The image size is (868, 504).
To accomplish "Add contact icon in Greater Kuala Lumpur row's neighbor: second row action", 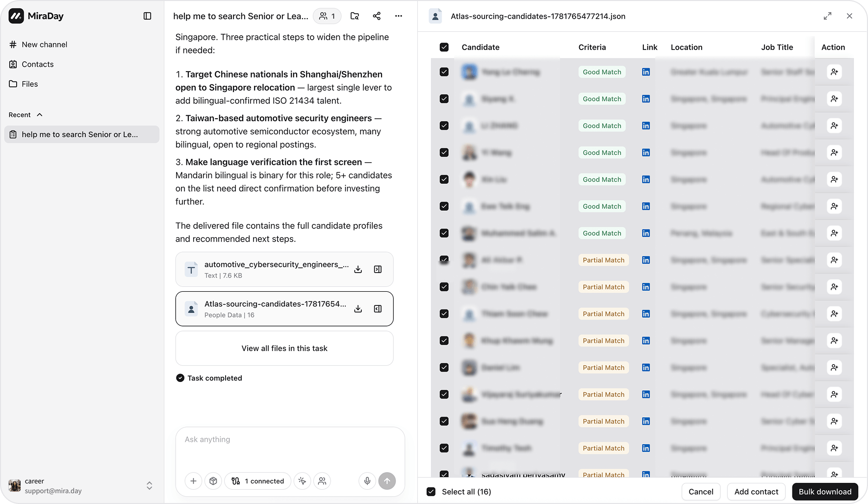I will pyautogui.click(x=834, y=99).
